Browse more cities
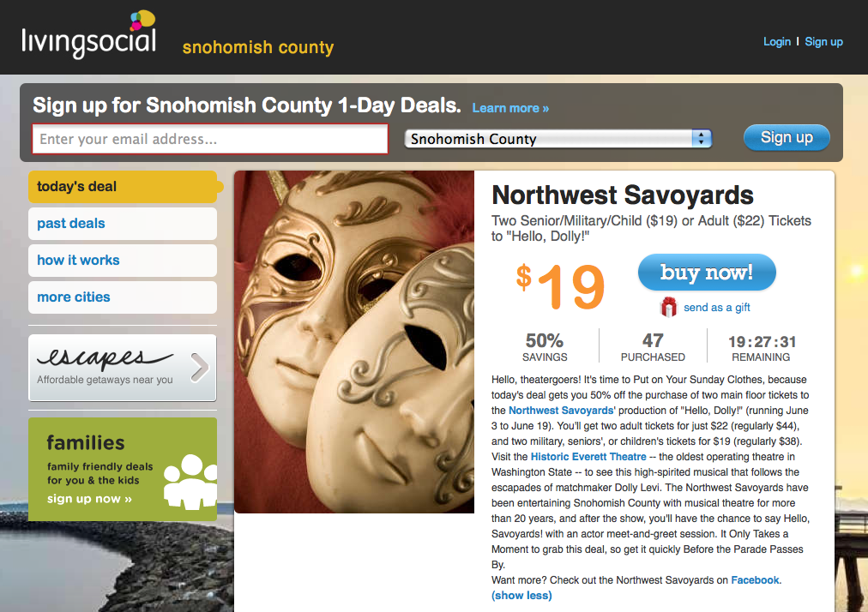This screenshot has width=868, height=612. tap(122, 297)
